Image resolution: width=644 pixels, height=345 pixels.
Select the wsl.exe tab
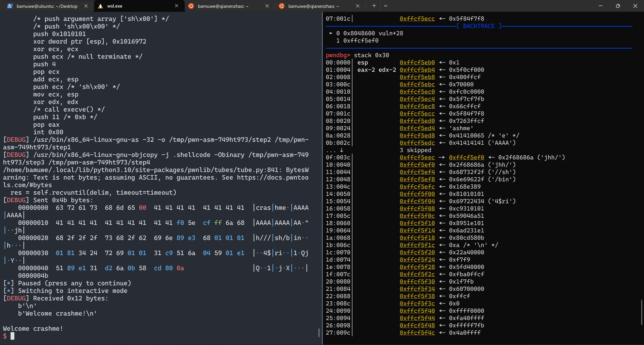(x=139, y=6)
